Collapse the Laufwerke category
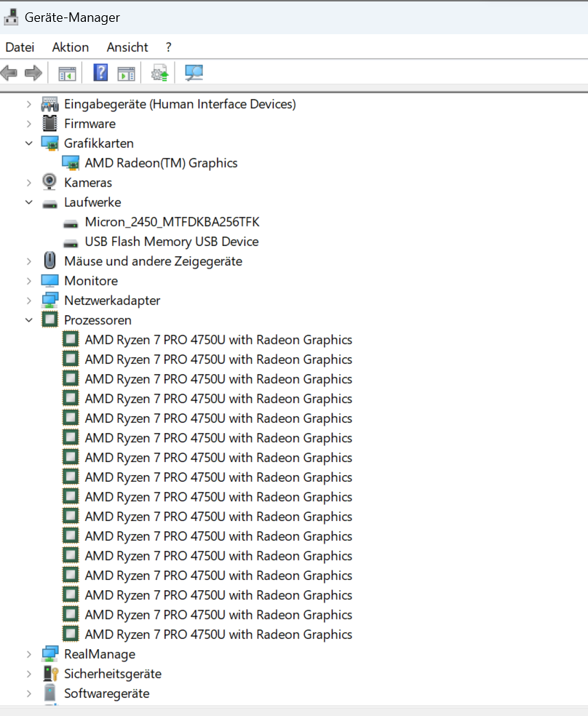Viewport: 588px width, 716px height. pyautogui.click(x=29, y=202)
